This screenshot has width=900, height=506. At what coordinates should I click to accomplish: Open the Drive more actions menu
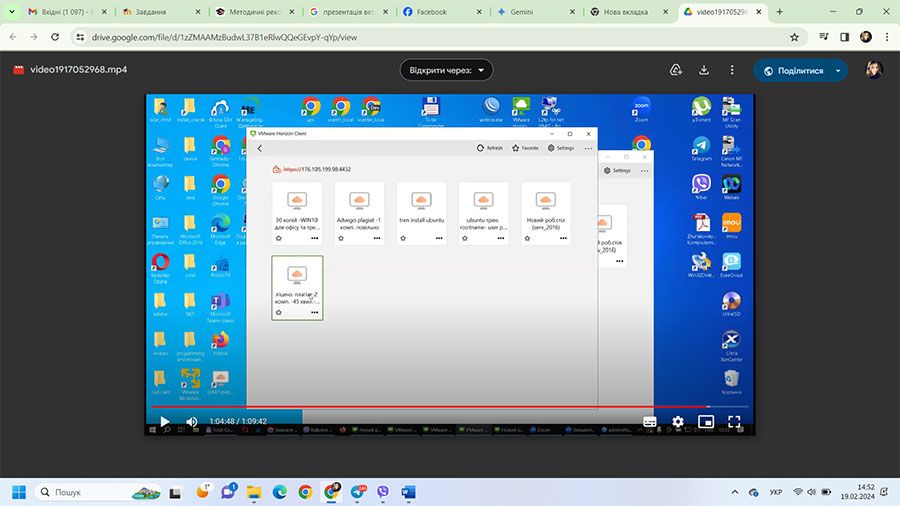[731, 70]
